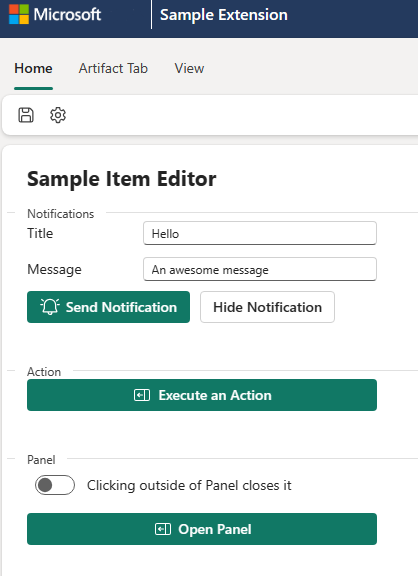Open settings via the gear icon
The image size is (418, 576).
coord(58,115)
